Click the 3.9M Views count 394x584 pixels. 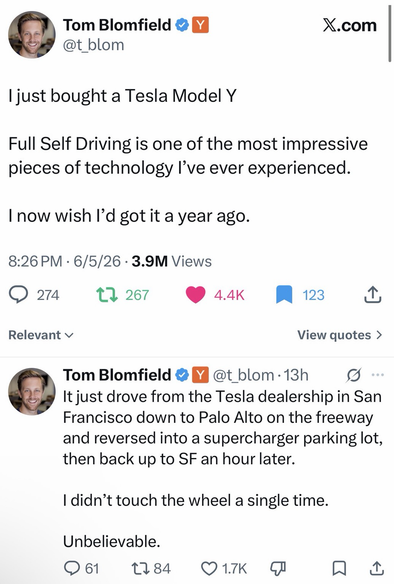[172, 261]
